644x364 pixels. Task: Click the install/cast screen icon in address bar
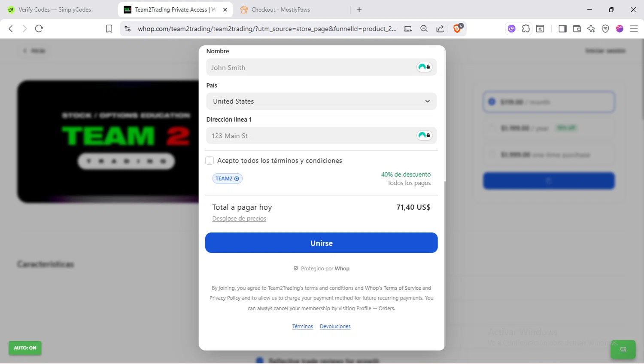coord(408,29)
